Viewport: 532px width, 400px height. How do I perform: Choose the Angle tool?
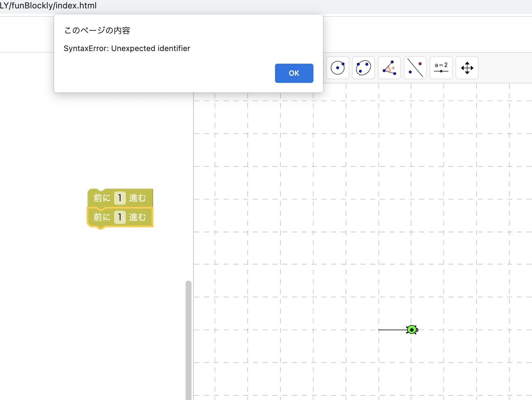389,68
